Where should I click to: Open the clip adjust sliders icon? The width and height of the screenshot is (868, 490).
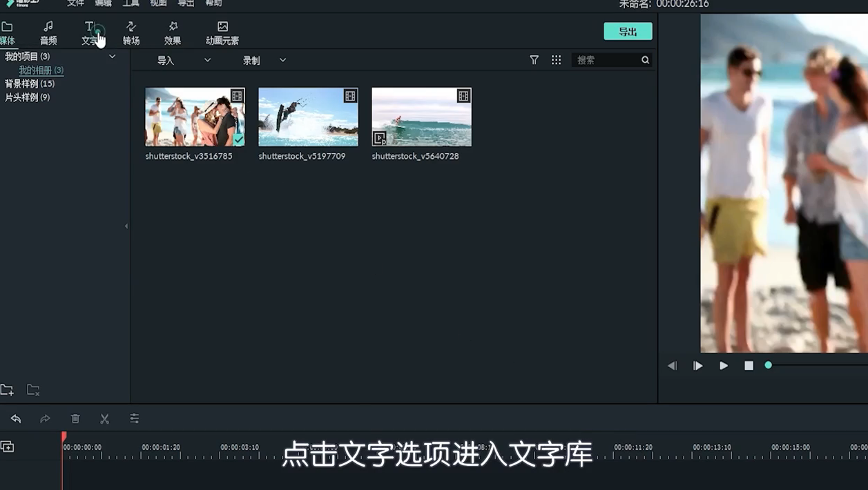[135, 418]
